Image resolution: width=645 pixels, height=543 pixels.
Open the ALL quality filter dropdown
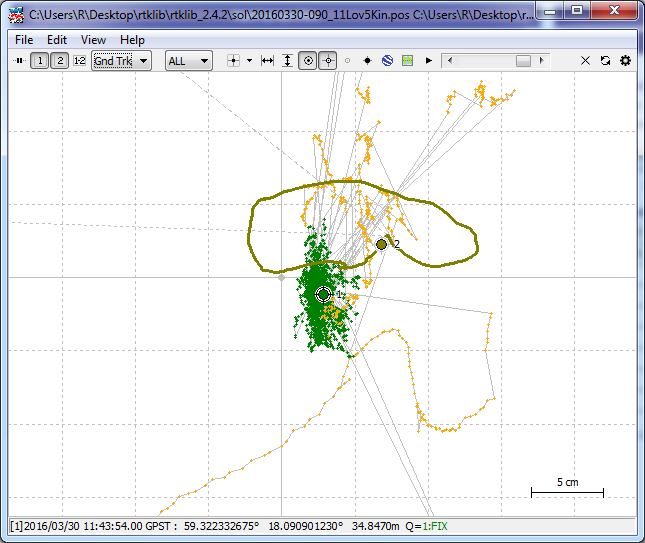pyautogui.click(x=188, y=61)
